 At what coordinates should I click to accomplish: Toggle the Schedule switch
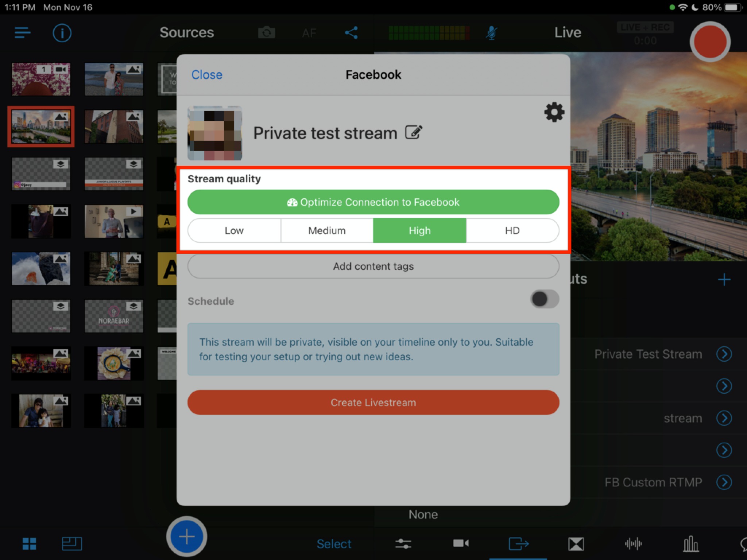pyautogui.click(x=544, y=299)
